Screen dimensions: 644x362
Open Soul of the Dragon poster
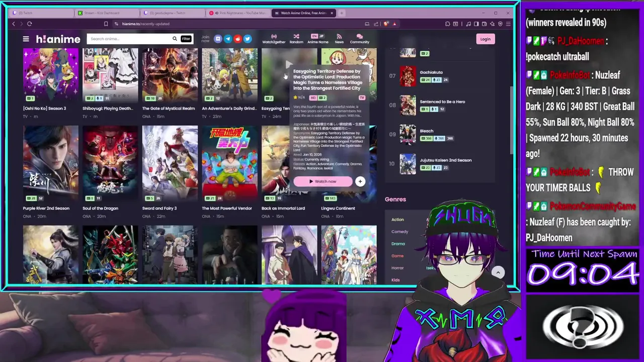tap(110, 163)
